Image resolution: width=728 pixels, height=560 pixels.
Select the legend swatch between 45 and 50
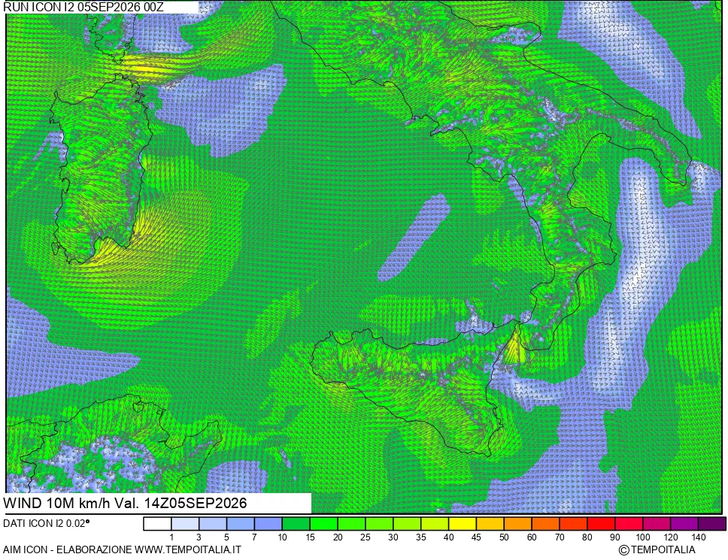pyautogui.click(x=490, y=524)
